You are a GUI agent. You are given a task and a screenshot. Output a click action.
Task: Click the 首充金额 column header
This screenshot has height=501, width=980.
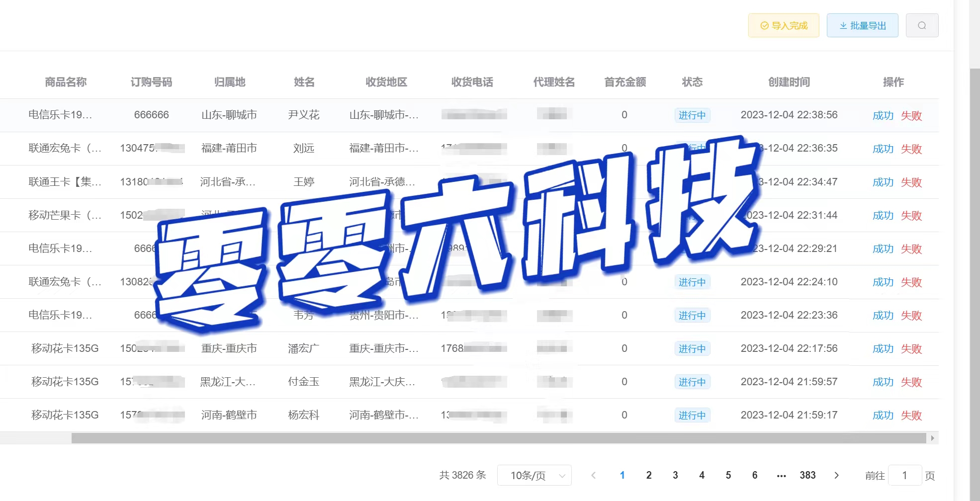click(x=625, y=82)
